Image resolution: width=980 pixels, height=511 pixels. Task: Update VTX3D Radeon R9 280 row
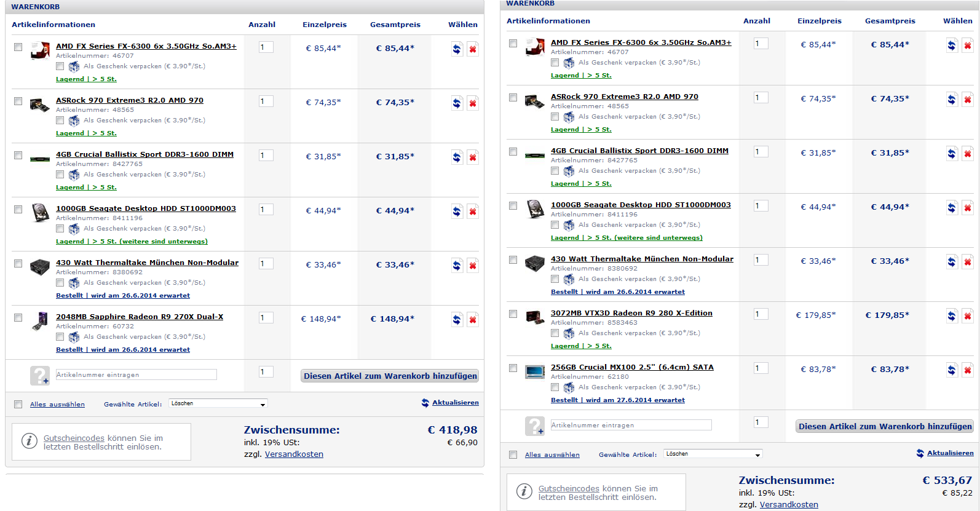tap(952, 316)
